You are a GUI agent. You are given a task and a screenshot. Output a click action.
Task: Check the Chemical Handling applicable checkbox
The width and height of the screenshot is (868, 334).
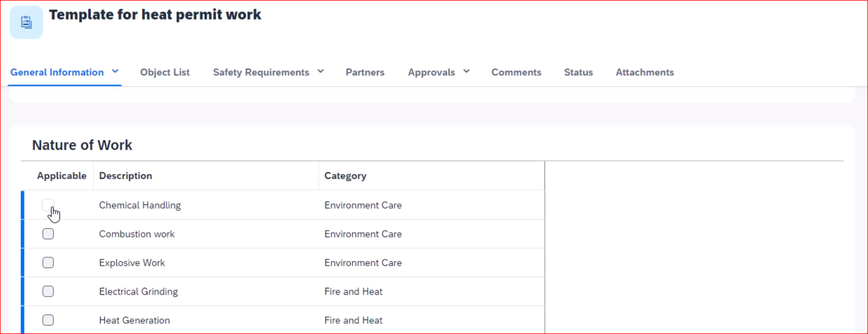48,205
